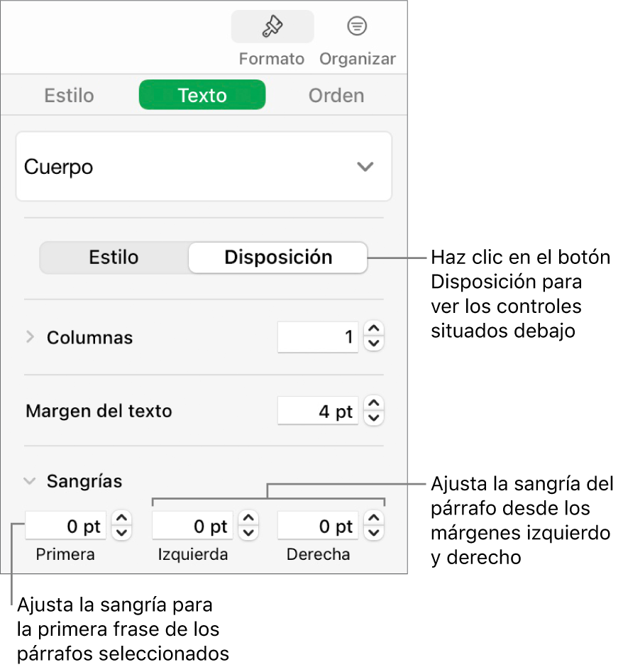Click the Izquierda indent field

[192, 527]
